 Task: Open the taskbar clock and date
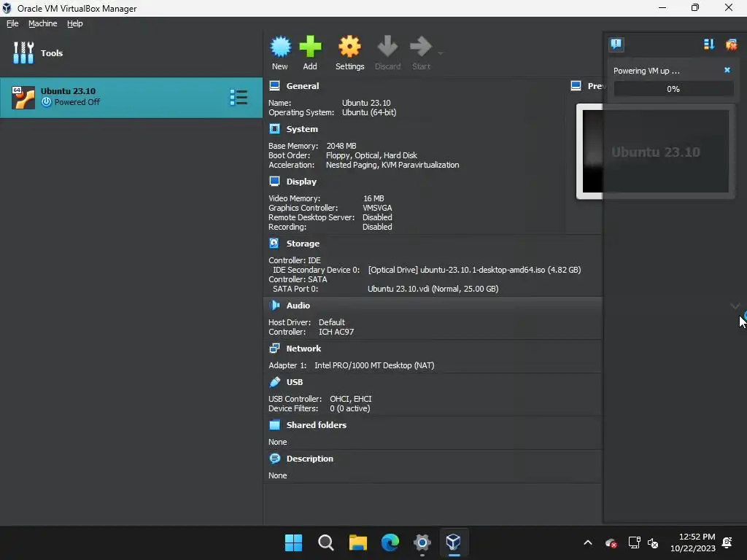point(693,542)
